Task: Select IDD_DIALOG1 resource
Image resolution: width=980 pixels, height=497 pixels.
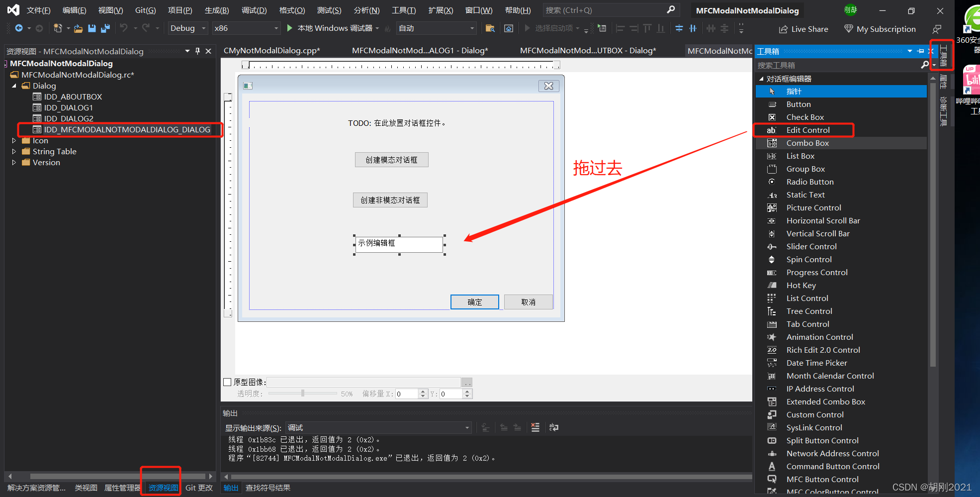Action: (x=68, y=107)
